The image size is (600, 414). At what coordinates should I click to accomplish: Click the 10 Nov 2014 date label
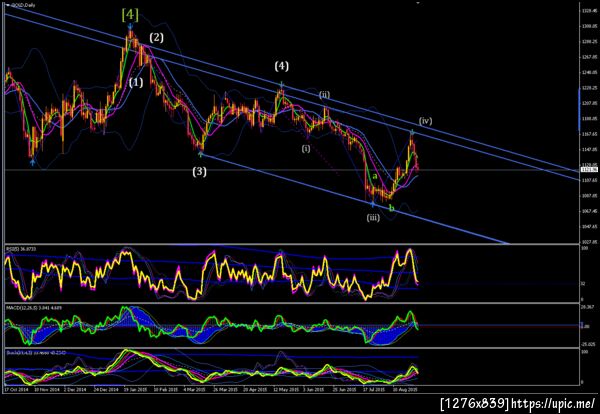coord(45,390)
